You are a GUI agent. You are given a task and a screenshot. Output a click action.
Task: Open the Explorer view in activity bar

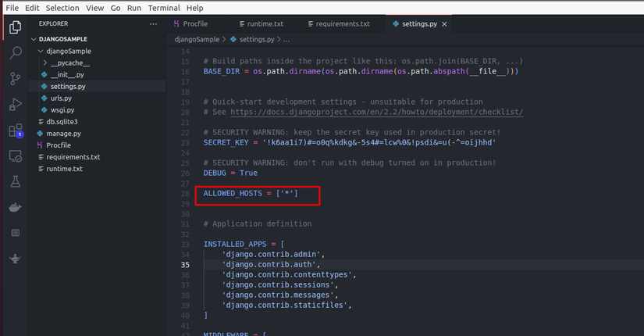pos(15,27)
